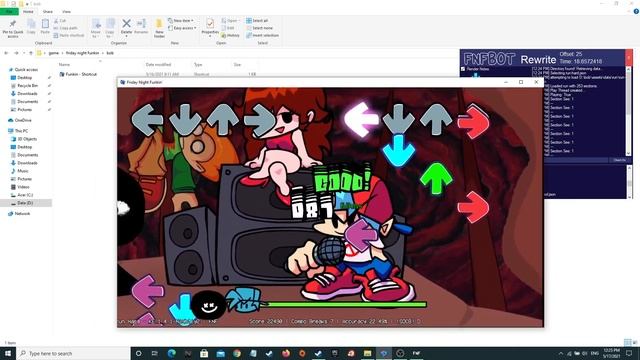The image size is (640, 360).
Task: Go up one folder level in Explorer
Action: coord(31,53)
